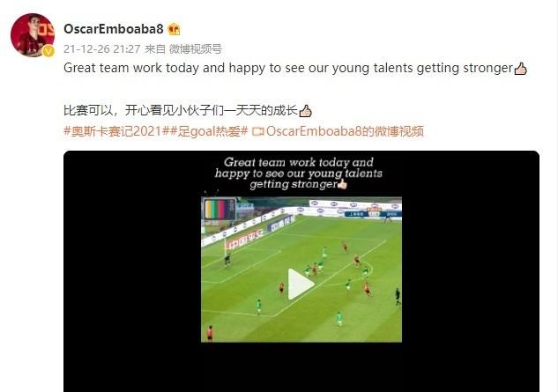This screenshot has width=558, height=392.
Task: Play the football match video
Action: tap(301, 284)
